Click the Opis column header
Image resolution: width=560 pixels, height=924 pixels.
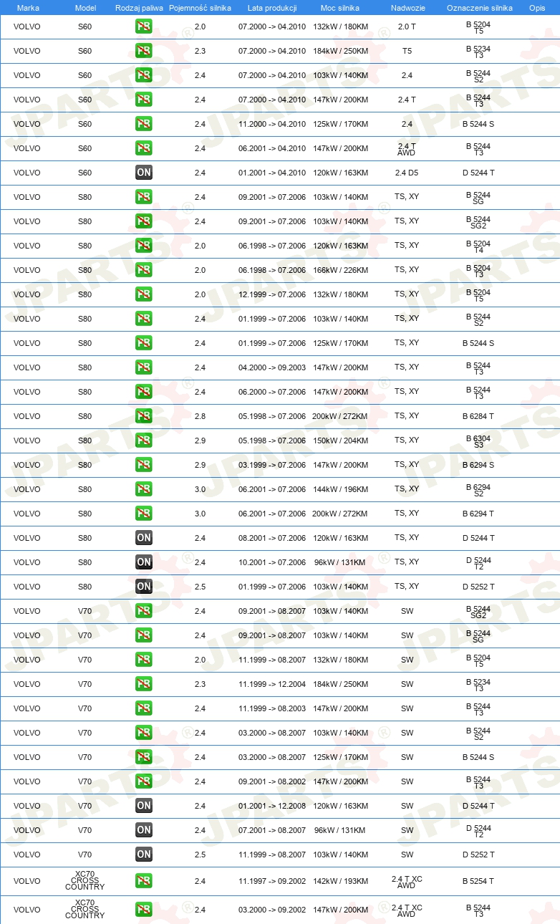pos(537,8)
